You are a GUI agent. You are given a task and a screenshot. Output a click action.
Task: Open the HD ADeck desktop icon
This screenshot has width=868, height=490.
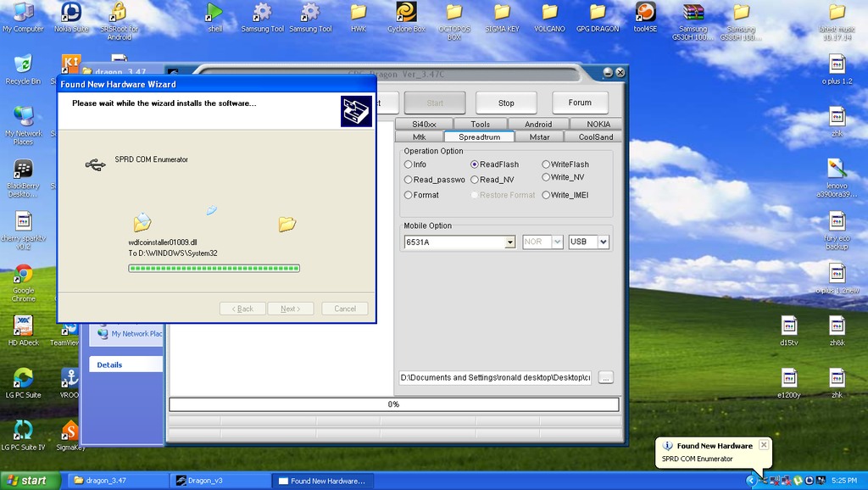(23, 326)
